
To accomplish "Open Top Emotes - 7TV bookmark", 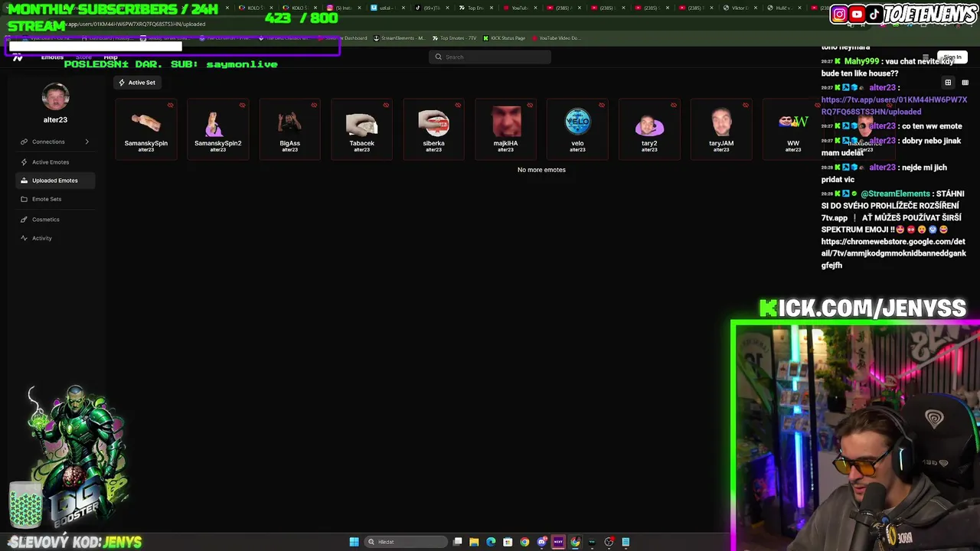I will 455,38.
